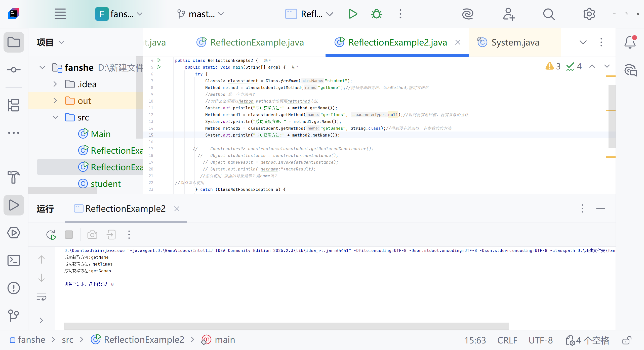Open the Problems tool window
Viewport: 644px width, 350px height.
[x=14, y=288]
